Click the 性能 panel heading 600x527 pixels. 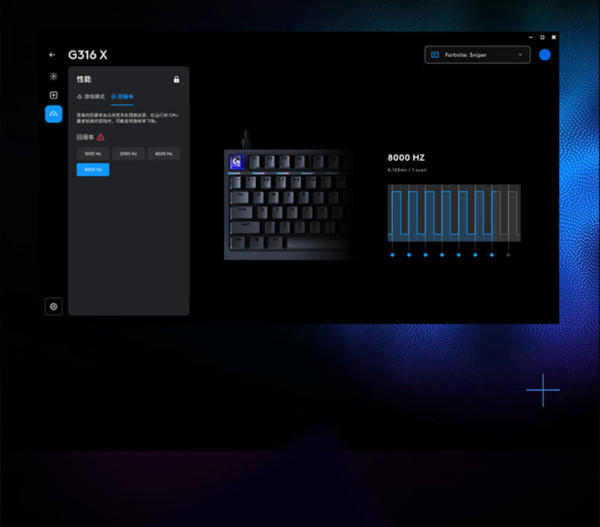[84, 79]
